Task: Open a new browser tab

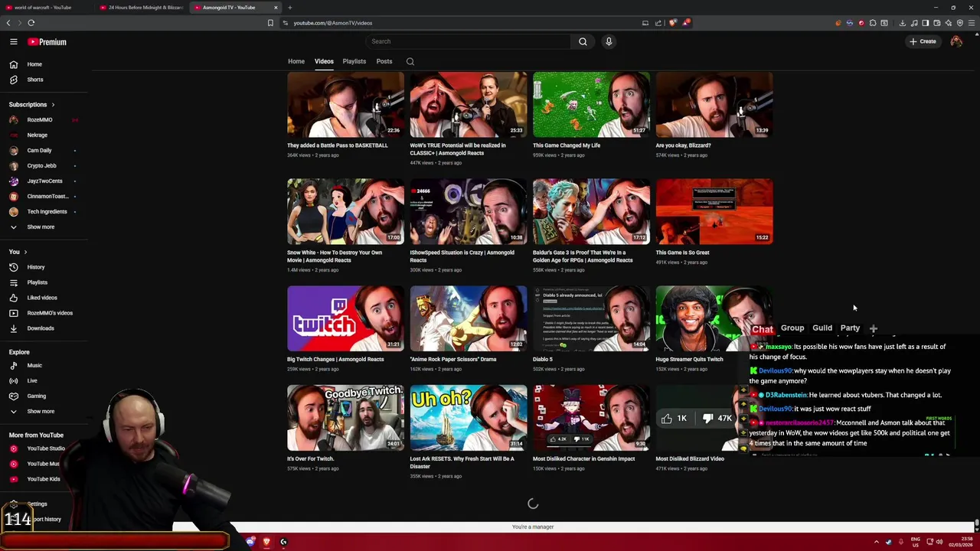Action: pos(289,8)
